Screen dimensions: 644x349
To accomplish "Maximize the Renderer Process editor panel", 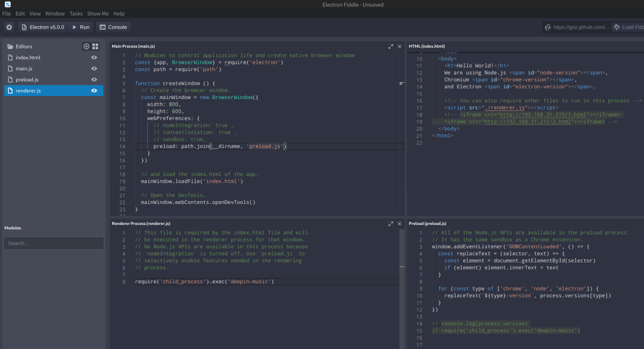I will (391, 224).
